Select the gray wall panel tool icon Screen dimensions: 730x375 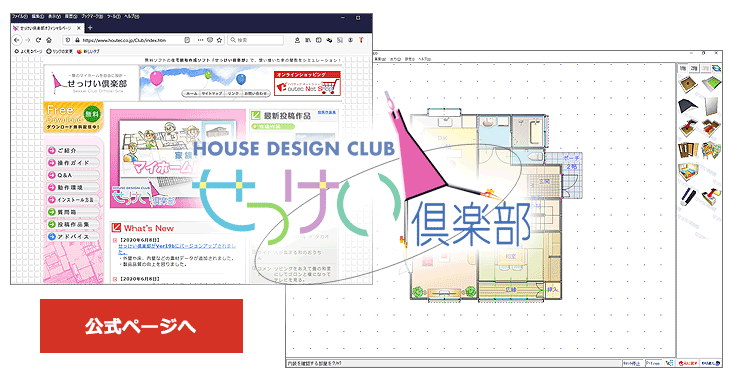pyautogui.click(x=711, y=106)
